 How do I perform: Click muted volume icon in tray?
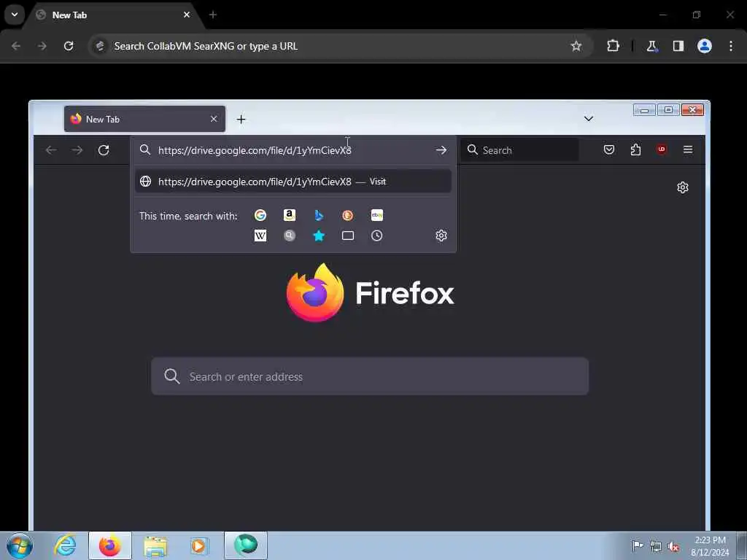[673, 546]
